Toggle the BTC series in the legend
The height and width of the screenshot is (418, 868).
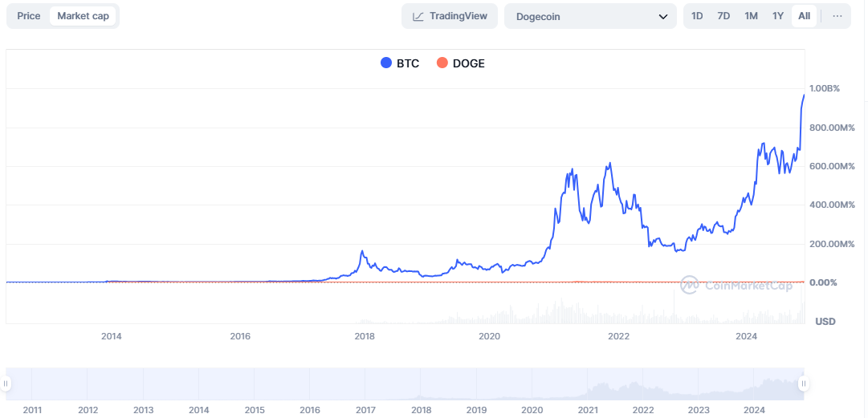(399, 63)
